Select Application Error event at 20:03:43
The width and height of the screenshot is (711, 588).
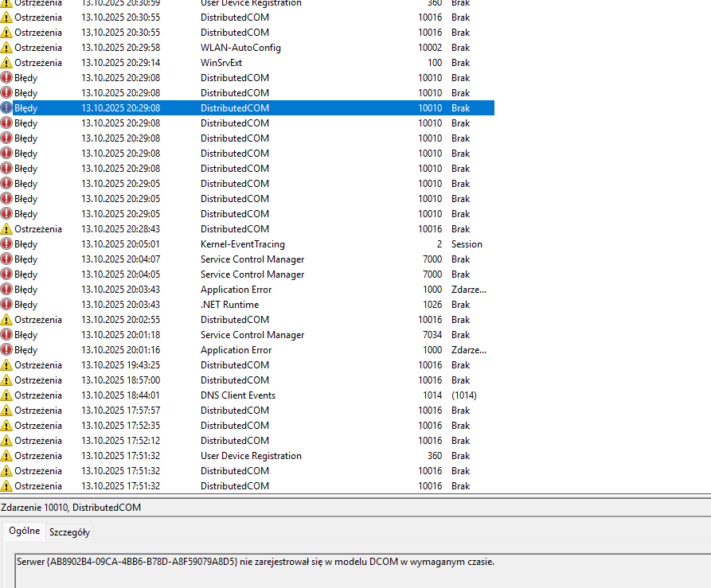coord(236,290)
